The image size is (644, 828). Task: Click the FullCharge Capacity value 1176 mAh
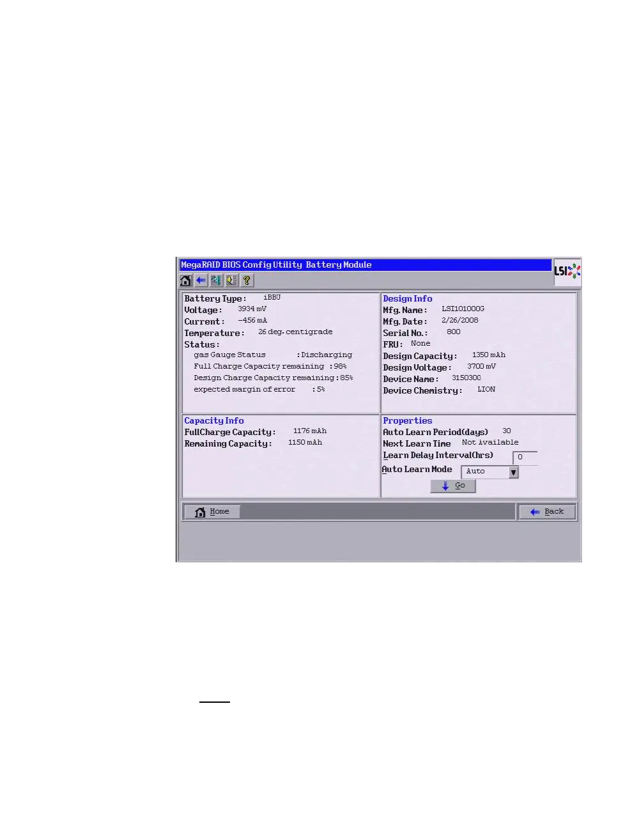click(x=310, y=431)
